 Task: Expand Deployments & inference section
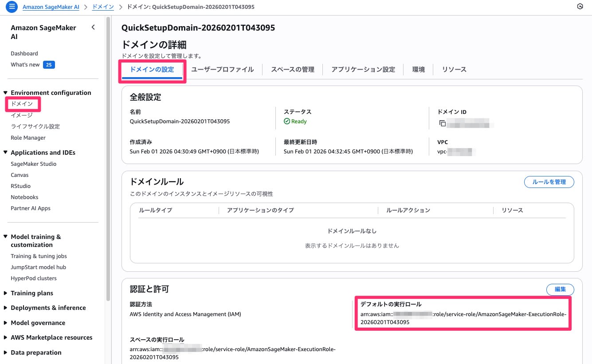click(6, 308)
